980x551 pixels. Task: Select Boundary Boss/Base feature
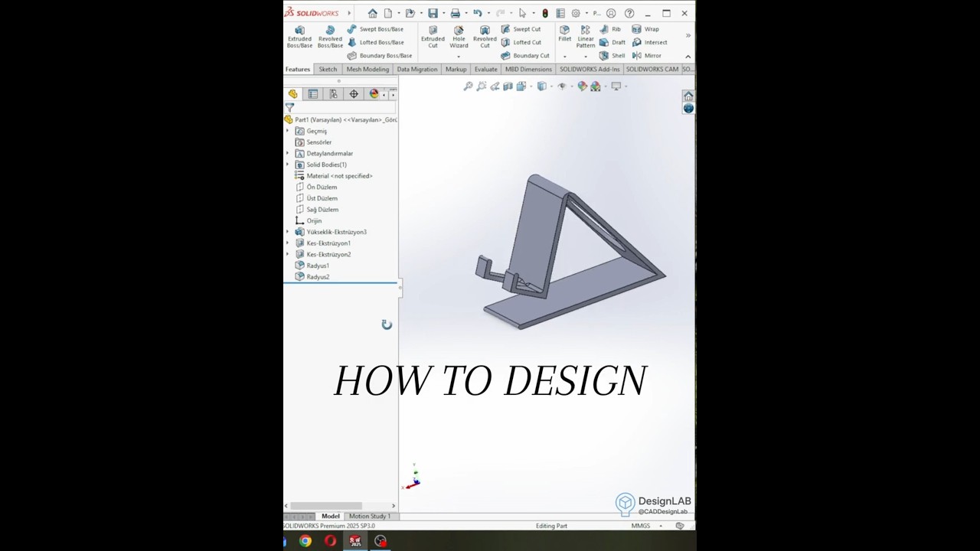click(x=379, y=56)
